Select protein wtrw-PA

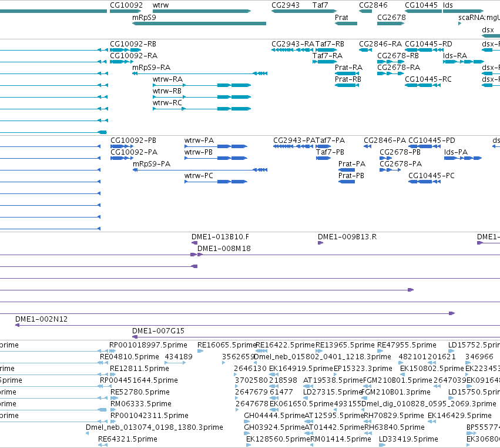coord(199,141)
